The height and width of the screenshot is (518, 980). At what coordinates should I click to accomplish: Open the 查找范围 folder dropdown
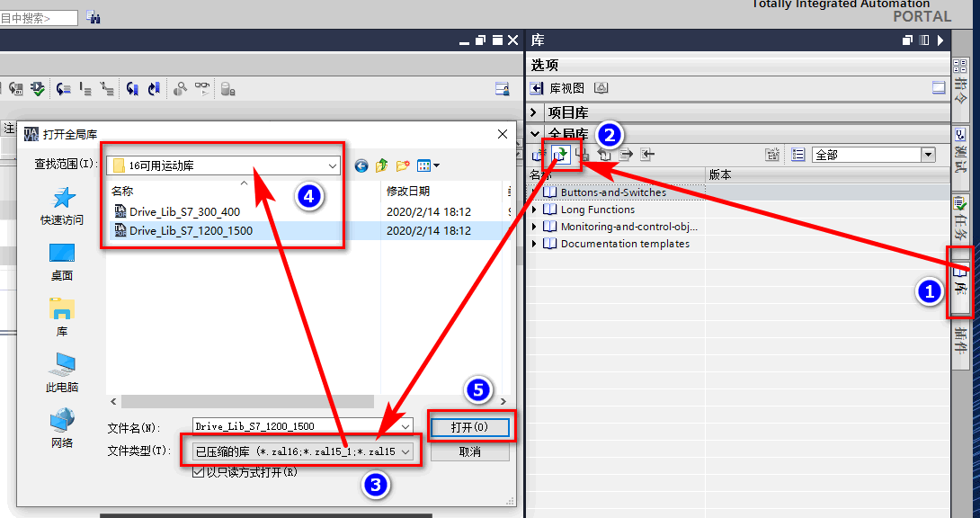coord(333,165)
